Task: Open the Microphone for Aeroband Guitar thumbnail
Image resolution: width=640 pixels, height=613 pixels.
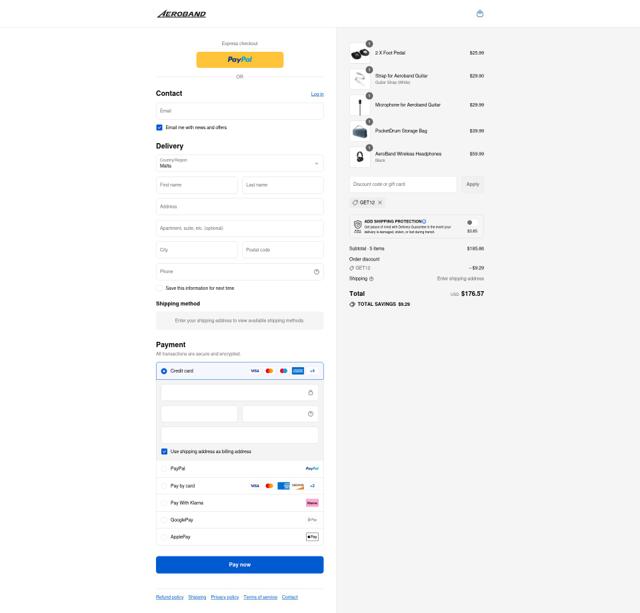Action: coord(360,105)
